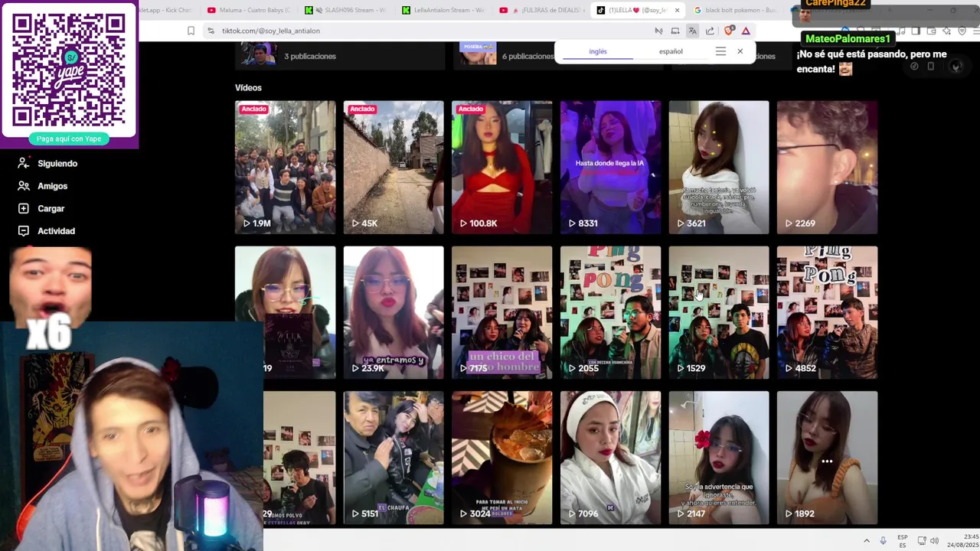Open the video with 23.9K views
The height and width of the screenshot is (551, 980).
pos(394,312)
